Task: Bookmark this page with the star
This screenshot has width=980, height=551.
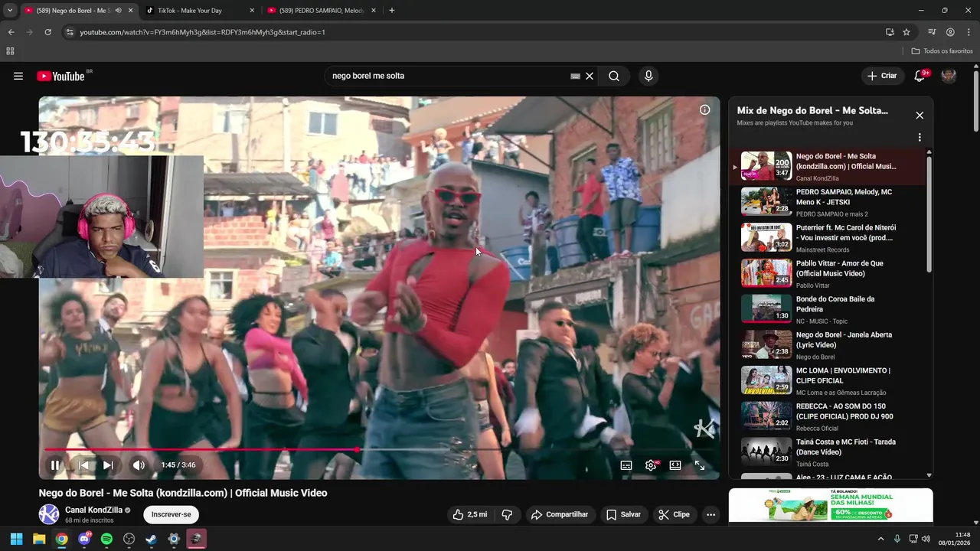Action: click(x=906, y=32)
